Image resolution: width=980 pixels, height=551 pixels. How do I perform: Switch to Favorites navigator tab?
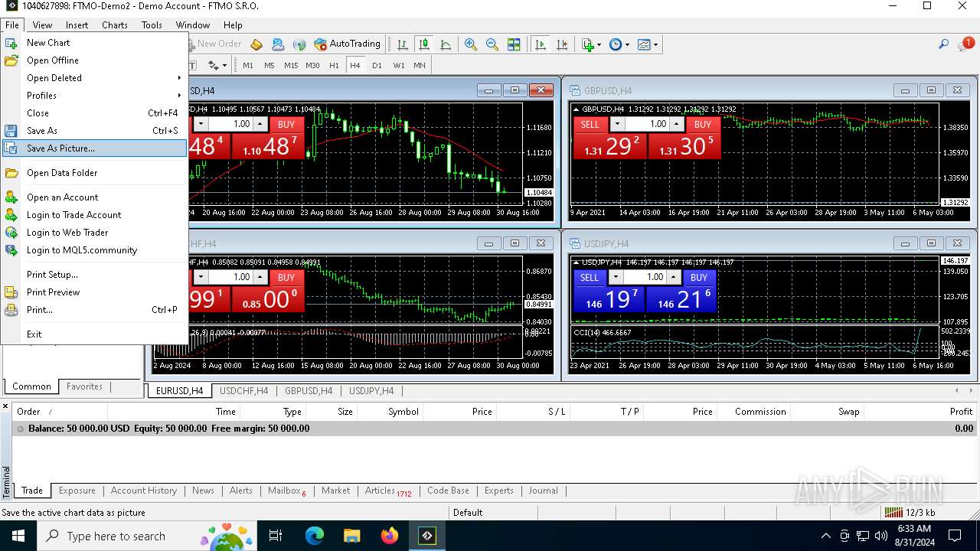pyautogui.click(x=84, y=386)
